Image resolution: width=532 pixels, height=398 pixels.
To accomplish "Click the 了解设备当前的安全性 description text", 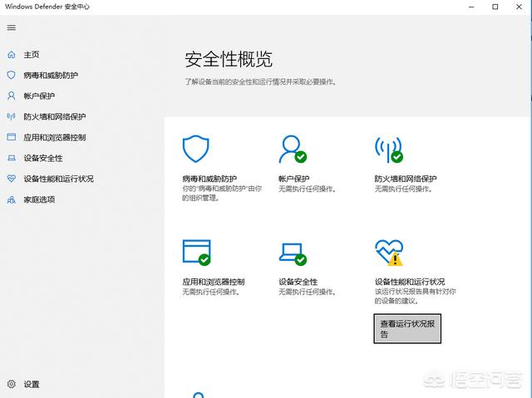I will click(260, 81).
